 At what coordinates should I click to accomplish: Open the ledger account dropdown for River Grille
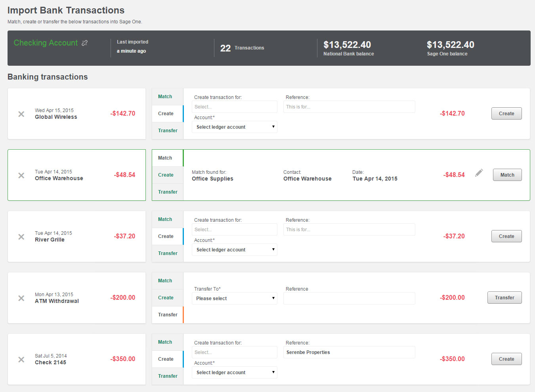(x=234, y=249)
